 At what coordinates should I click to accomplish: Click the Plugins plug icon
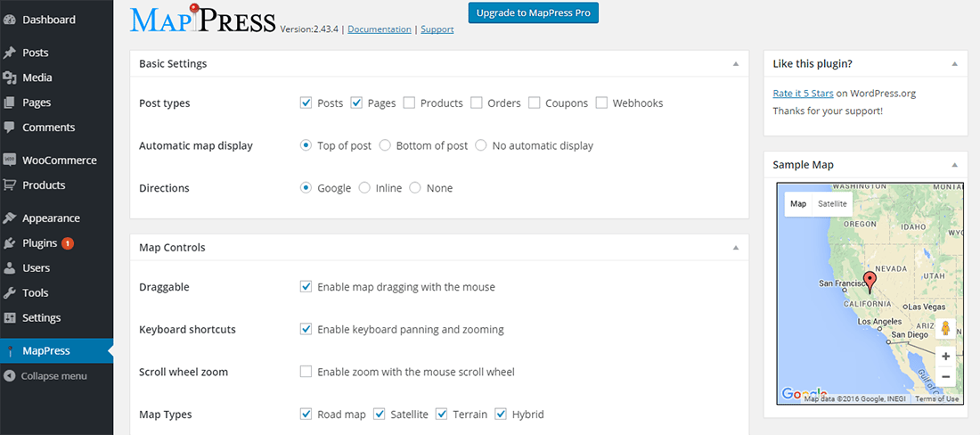[x=10, y=243]
